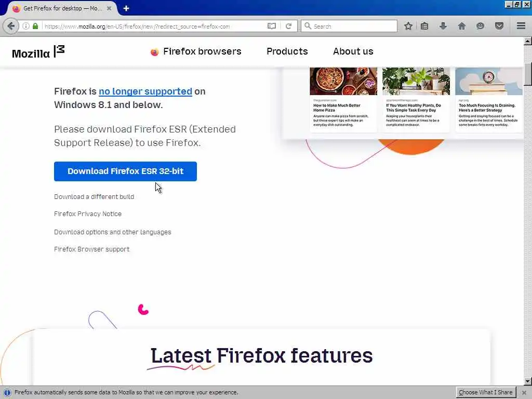Click the Please download Firefox ESR paragraph

[x=145, y=136]
